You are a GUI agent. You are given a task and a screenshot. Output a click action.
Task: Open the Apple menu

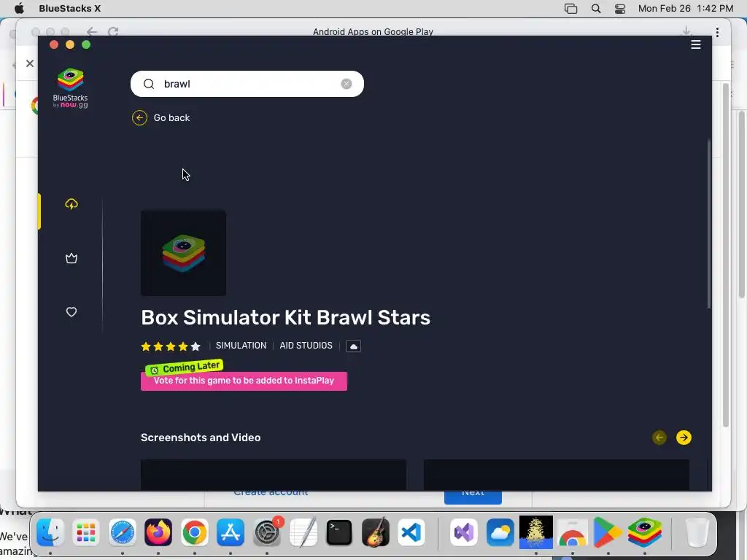point(19,9)
